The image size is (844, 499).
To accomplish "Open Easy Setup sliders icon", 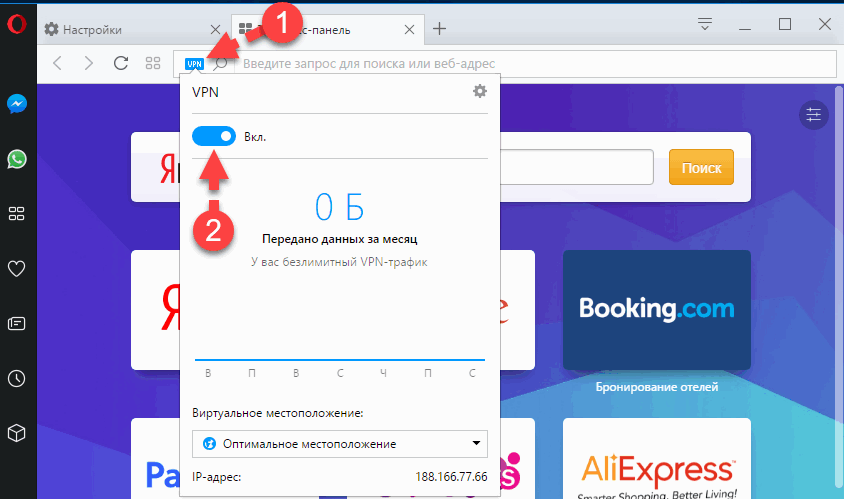I will [x=814, y=115].
